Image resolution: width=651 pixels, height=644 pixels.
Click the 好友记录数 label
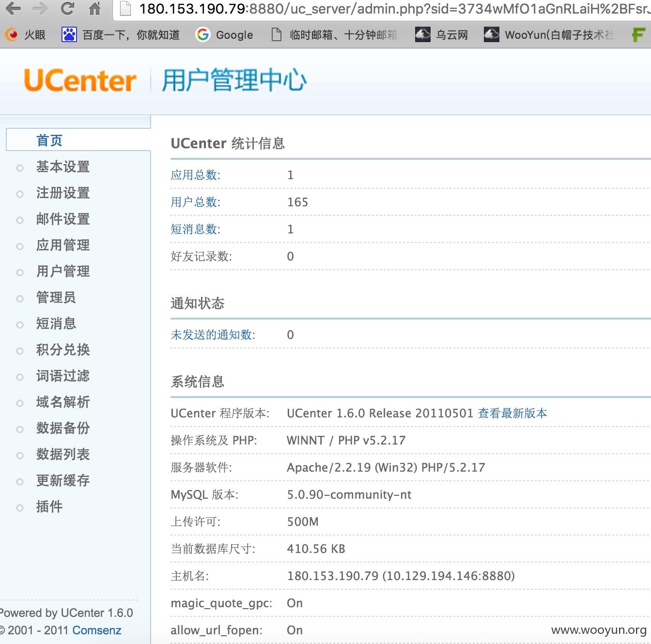(201, 256)
